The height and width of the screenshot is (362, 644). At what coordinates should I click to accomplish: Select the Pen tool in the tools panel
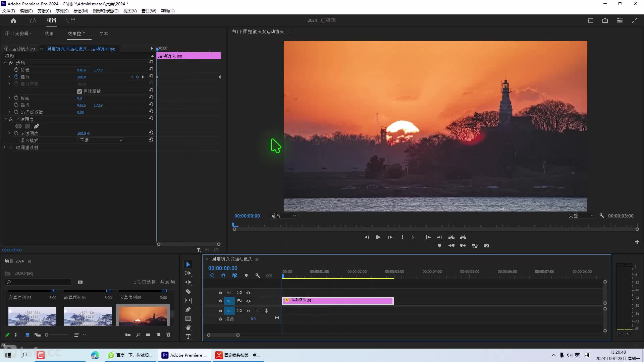[188, 309]
